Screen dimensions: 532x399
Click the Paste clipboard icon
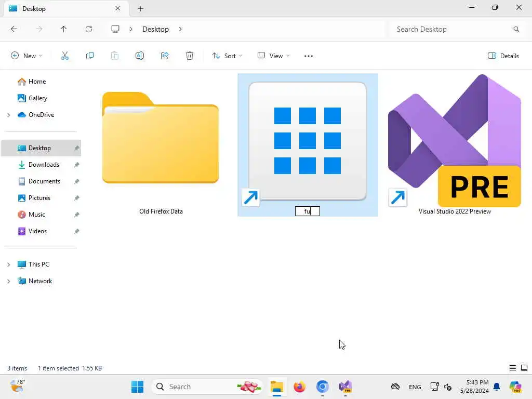click(115, 56)
